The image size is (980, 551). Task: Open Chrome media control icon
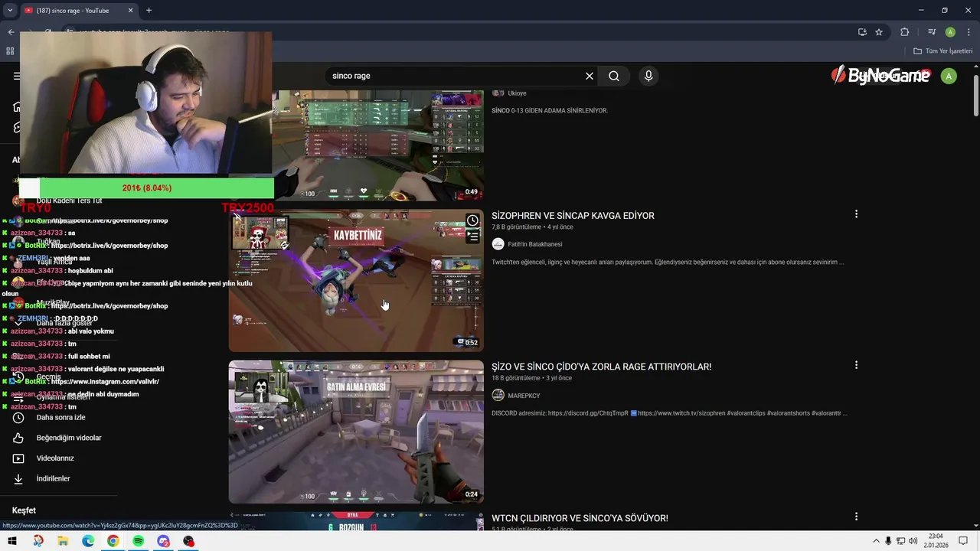pyautogui.click(x=932, y=32)
